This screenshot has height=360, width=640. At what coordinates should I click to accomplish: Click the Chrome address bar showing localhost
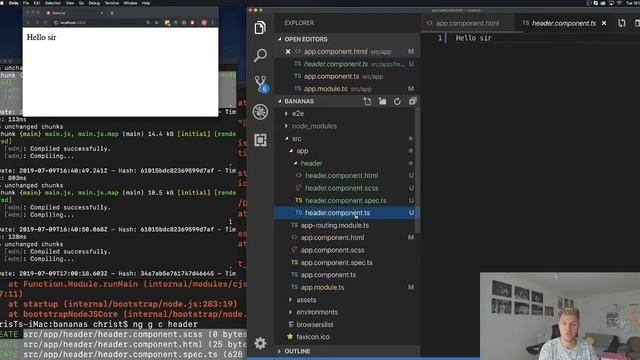(98, 23)
